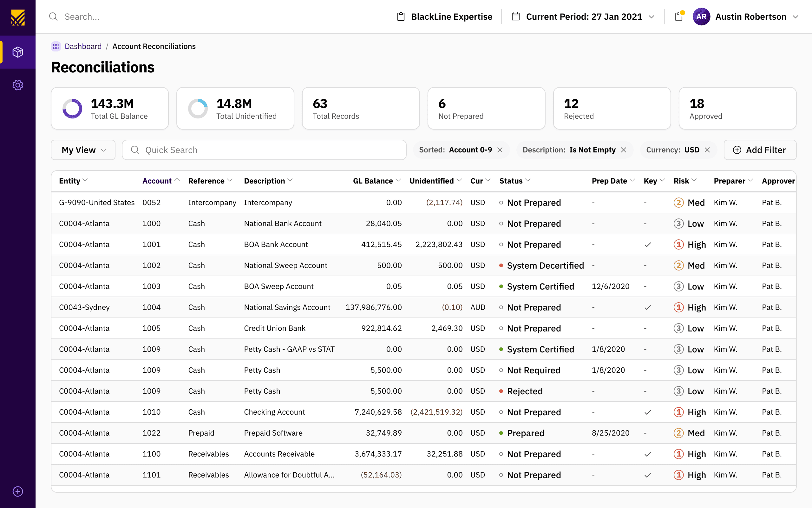This screenshot has height=508, width=812.
Task: Go to Dashboard breadcrumb link
Action: tap(83, 46)
